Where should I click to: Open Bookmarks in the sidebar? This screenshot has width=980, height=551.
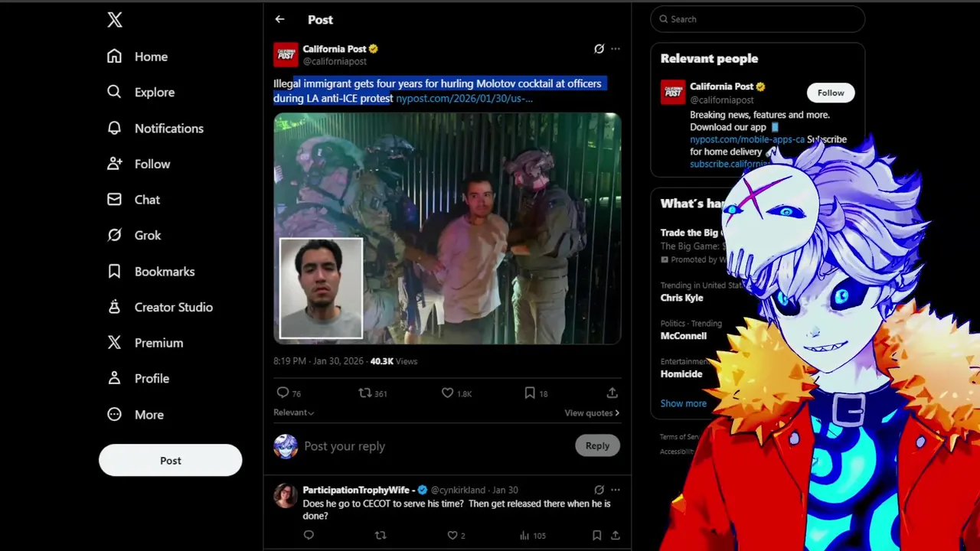tap(150, 272)
